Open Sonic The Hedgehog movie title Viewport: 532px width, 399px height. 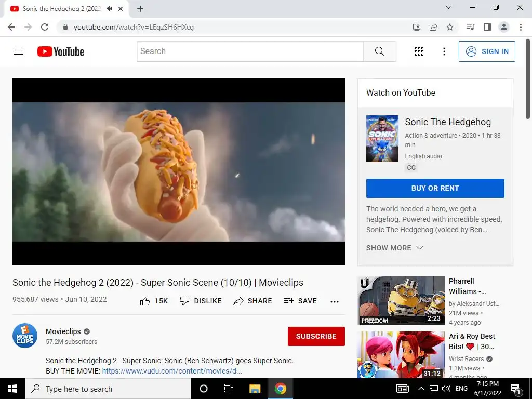pyautogui.click(x=448, y=122)
